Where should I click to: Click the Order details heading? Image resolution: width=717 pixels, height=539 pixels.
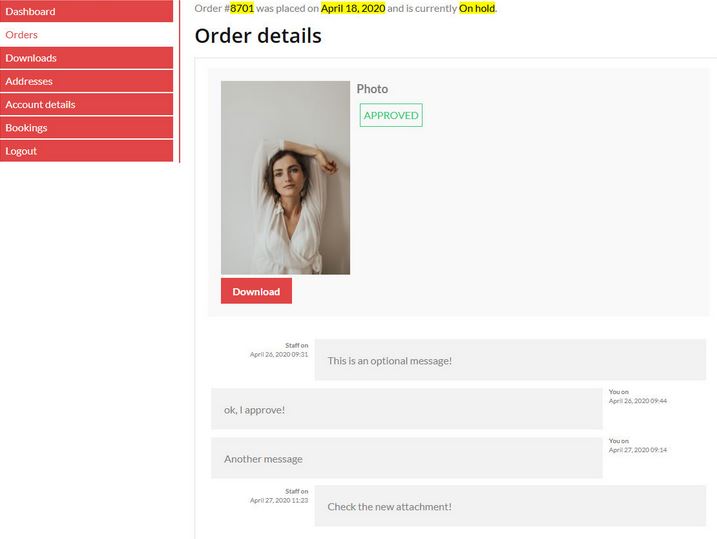[x=258, y=36]
